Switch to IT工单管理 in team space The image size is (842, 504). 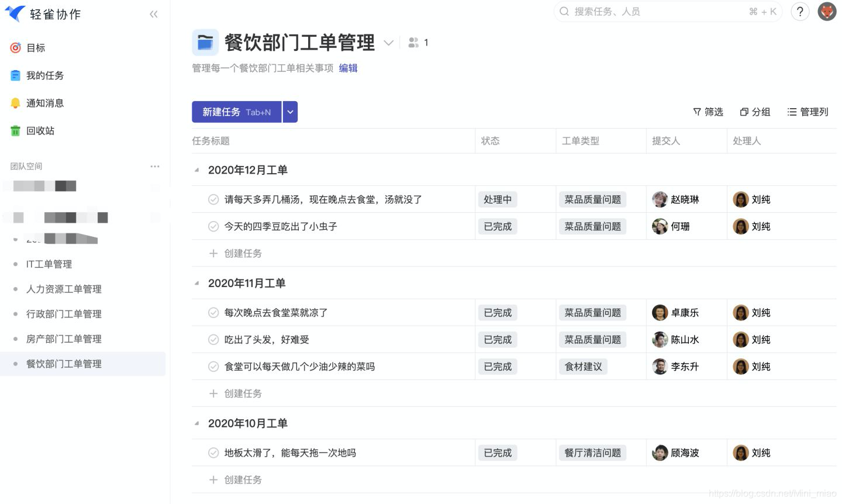click(x=49, y=264)
